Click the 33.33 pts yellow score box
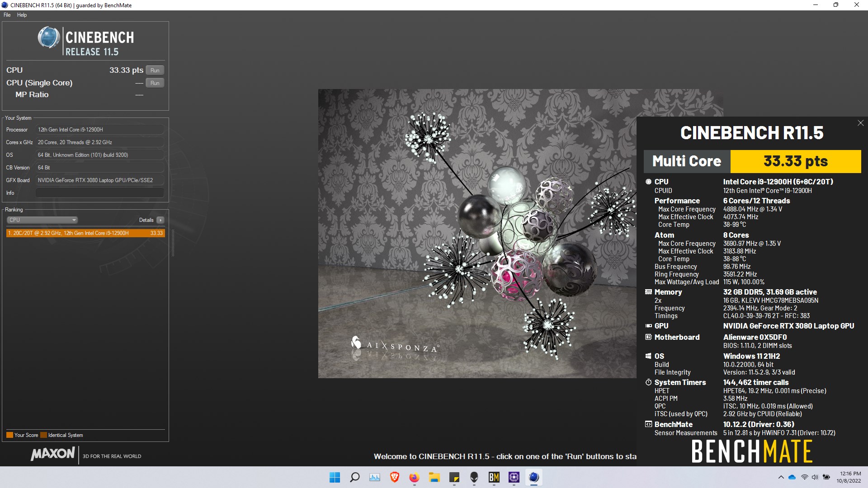The height and width of the screenshot is (488, 868). (x=796, y=161)
